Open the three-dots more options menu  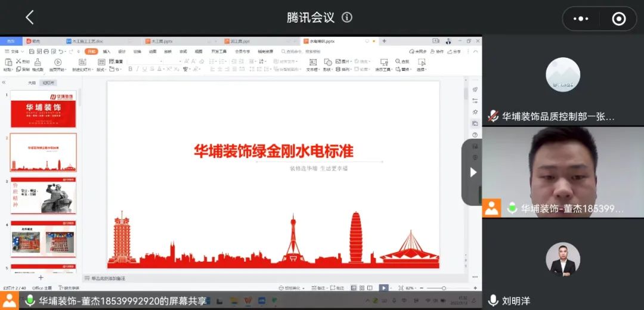point(580,18)
